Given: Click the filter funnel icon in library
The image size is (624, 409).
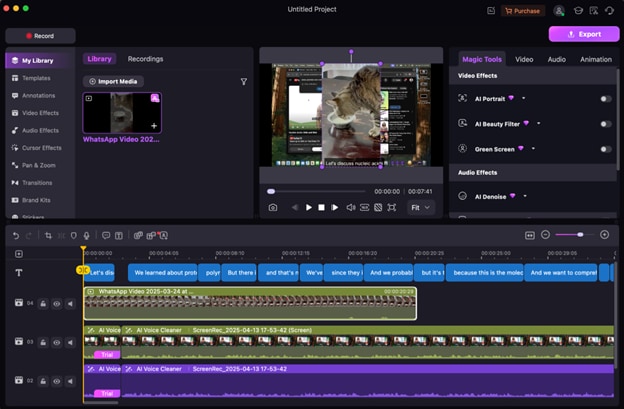Looking at the screenshot, I should [x=244, y=82].
